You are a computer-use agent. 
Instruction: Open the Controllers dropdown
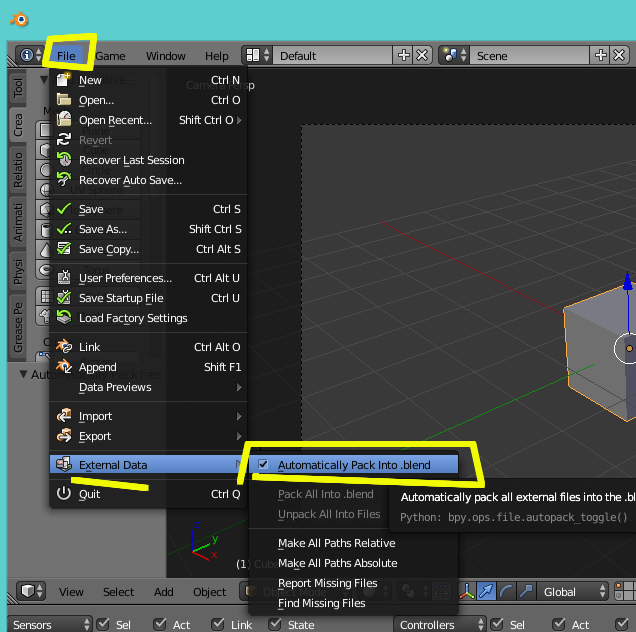coord(440,625)
